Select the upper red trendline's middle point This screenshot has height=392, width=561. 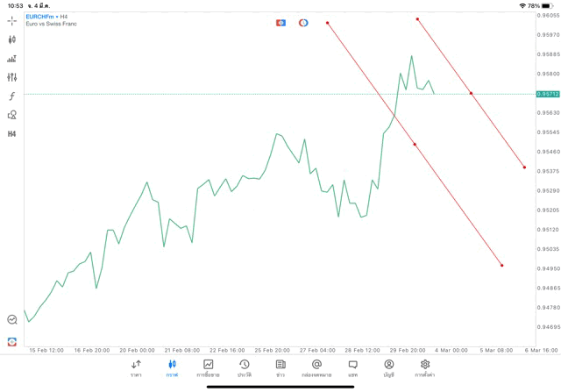(x=471, y=93)
